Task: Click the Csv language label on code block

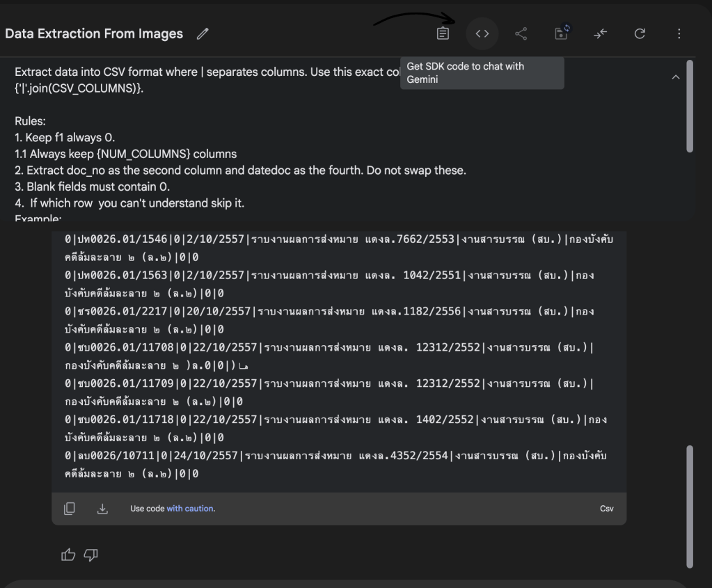Action: click(606, 509)
